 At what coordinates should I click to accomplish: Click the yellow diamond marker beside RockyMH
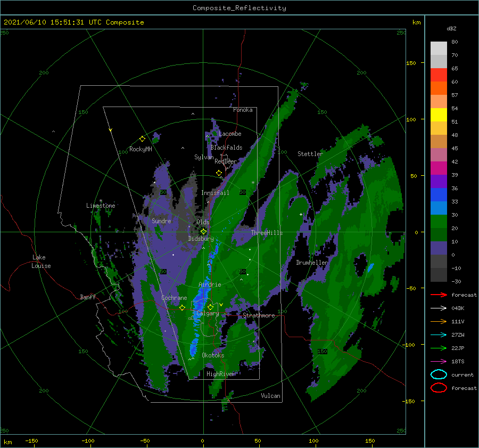tap(142, 139)
